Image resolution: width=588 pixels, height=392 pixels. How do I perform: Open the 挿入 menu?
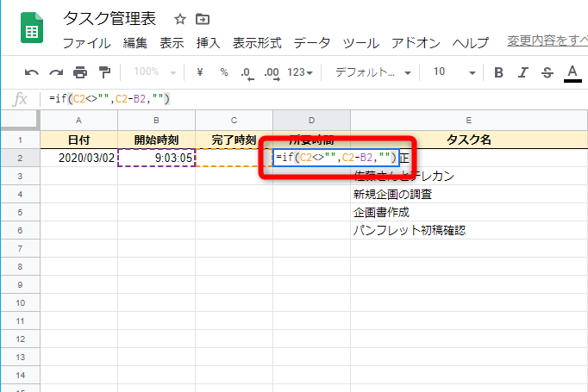click(208, 43)
